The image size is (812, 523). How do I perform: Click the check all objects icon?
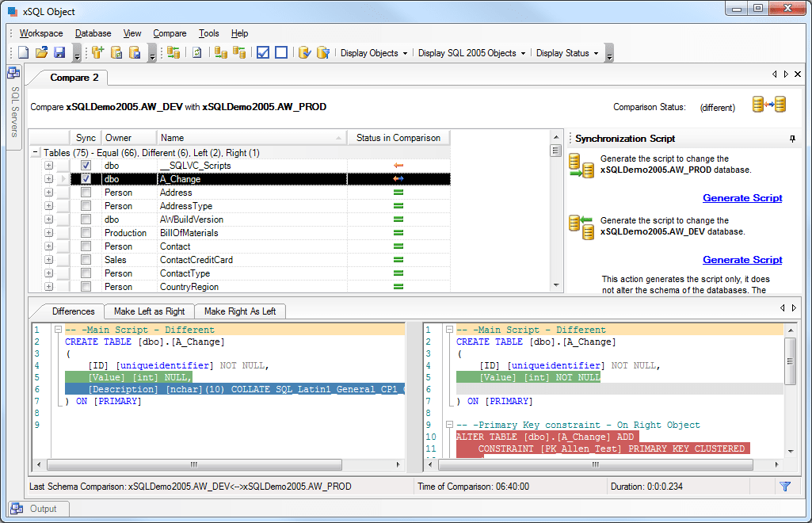click(263, 52)
